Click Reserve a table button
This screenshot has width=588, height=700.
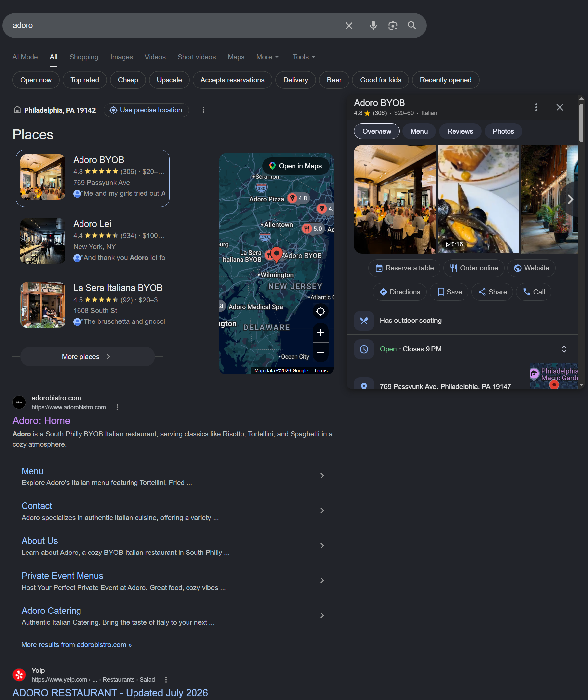coord(404,268)
